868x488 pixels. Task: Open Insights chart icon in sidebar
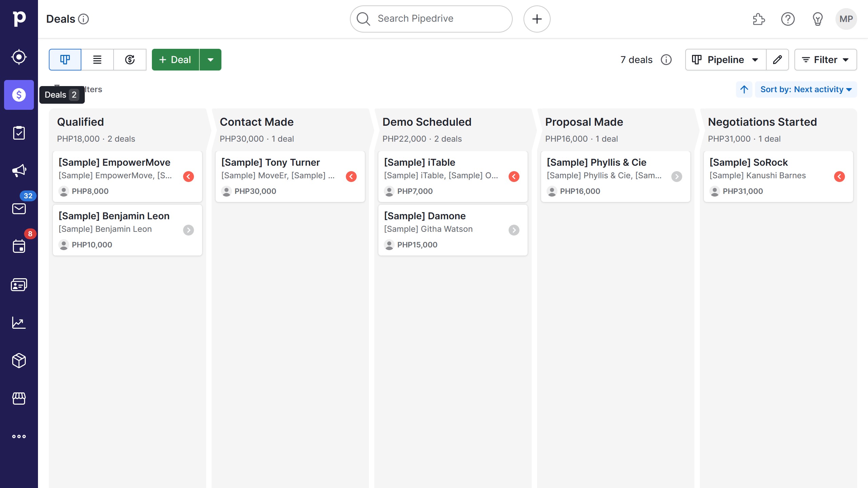tap(19, 323)
